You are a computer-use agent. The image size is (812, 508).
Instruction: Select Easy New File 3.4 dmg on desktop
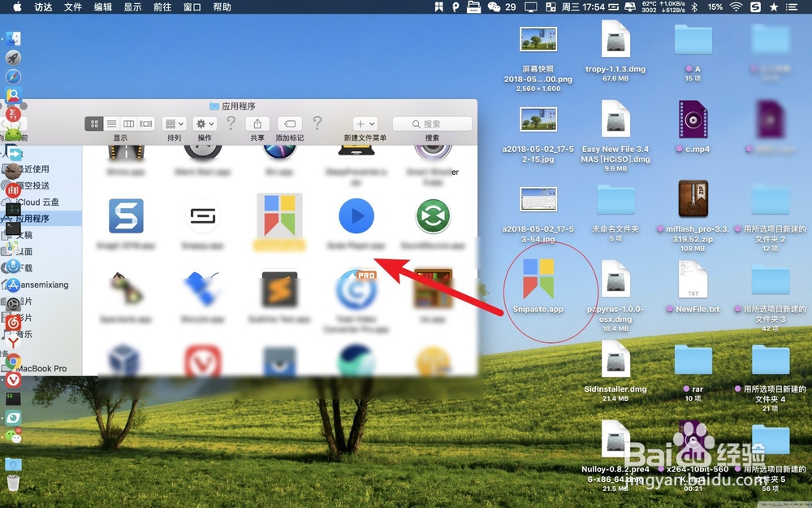[x=615, y=119]
